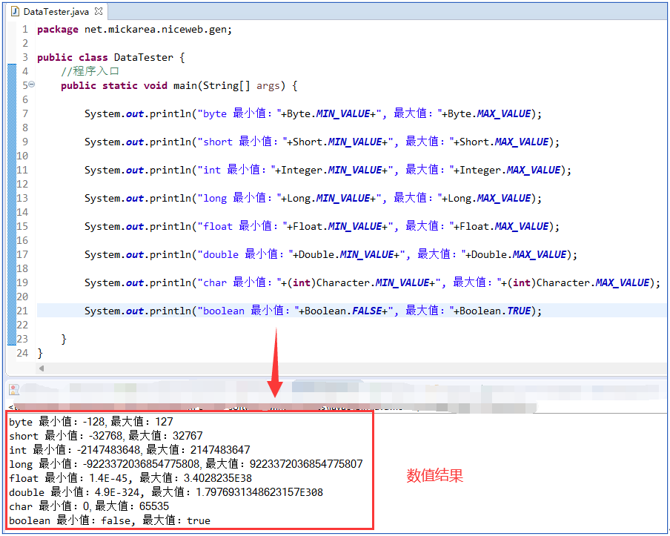Click Byte.MAX_VALUE constant on line 7

point(489,114)
